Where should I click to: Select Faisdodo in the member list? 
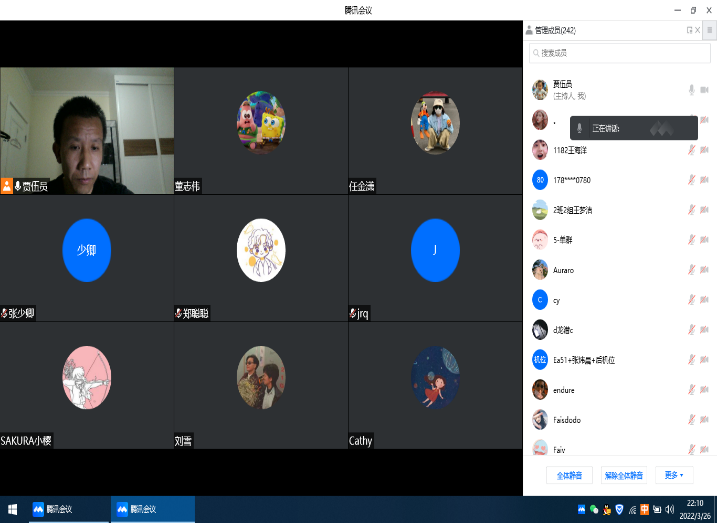pos(566,420)
